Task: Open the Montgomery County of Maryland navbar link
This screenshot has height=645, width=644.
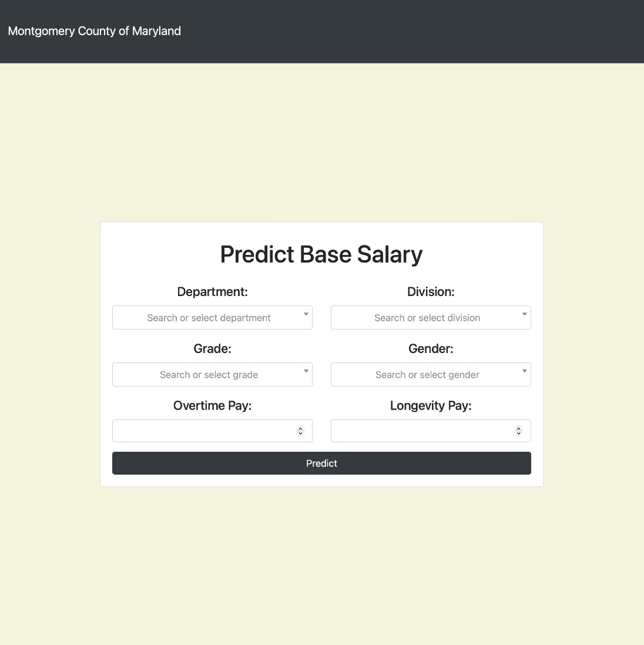Action: click(x=94, y=31)
